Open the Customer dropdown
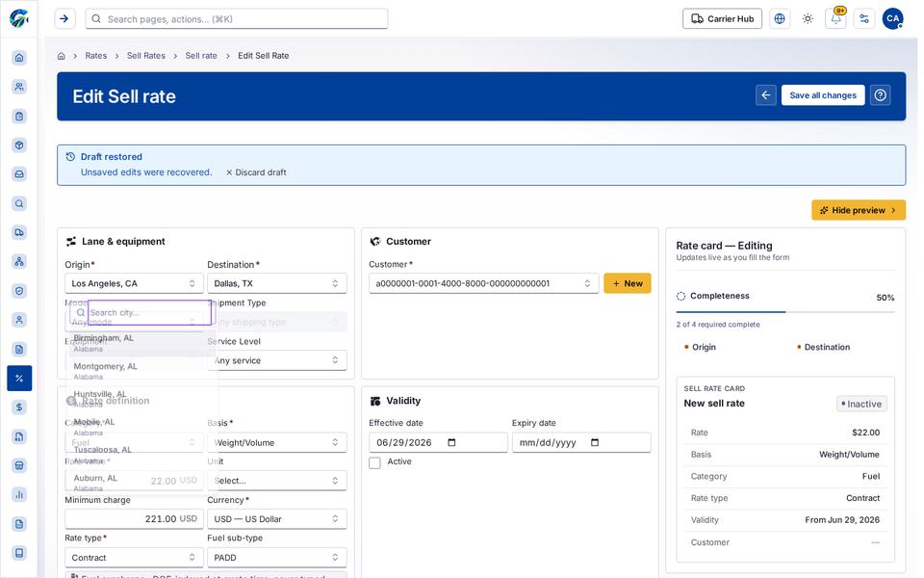Viewport: 924px width, 578px height. [484, 283]
